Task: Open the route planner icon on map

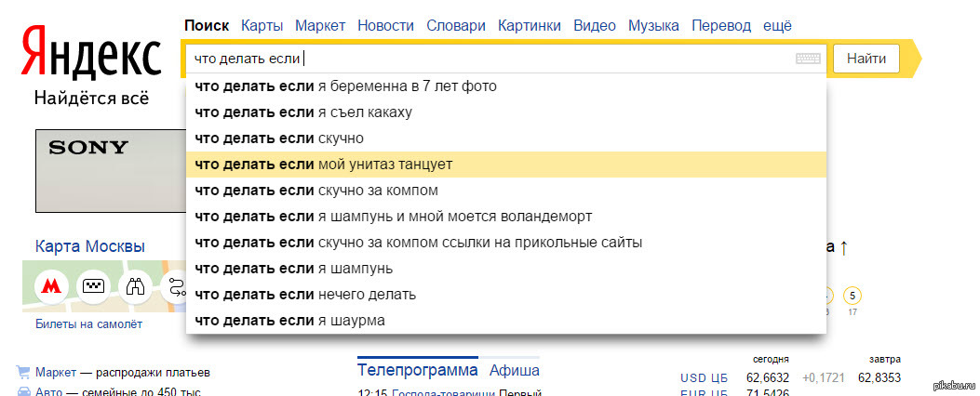Action: point(174,286)
